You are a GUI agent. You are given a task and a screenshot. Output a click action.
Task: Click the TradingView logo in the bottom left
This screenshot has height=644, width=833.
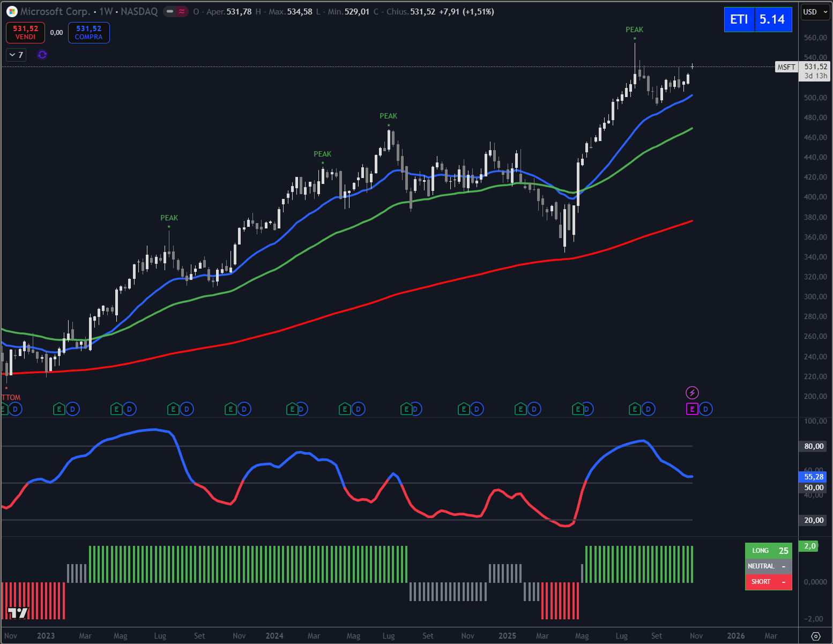click(17, 613)
